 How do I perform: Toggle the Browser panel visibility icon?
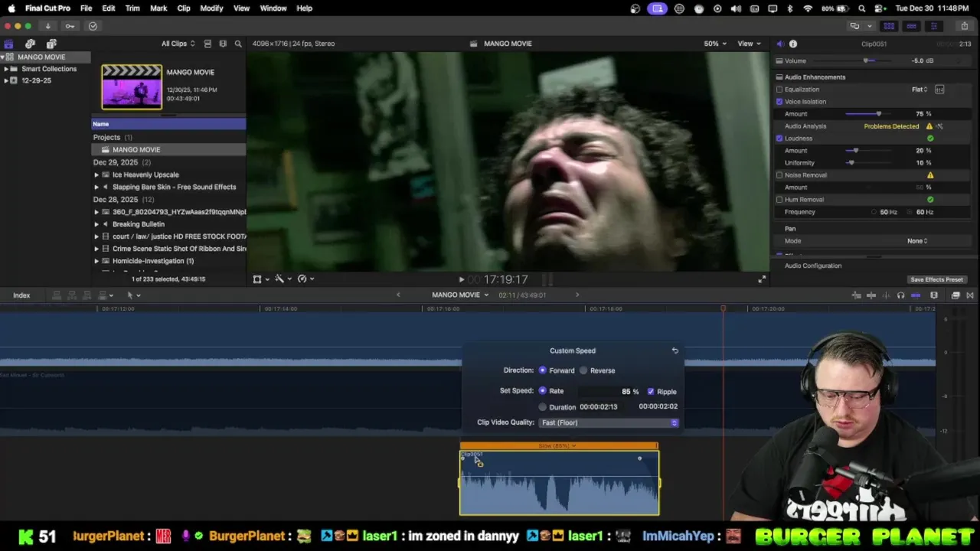tap(890, 26)
